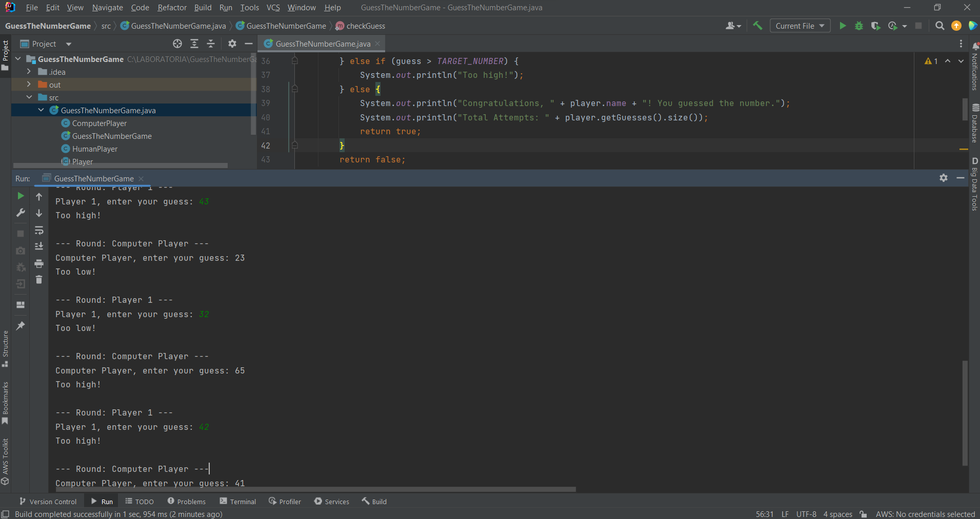Click the checkGuess breadcrumb
The height and width of the screenshot is (519, 980).
click(x=360, y=26)
